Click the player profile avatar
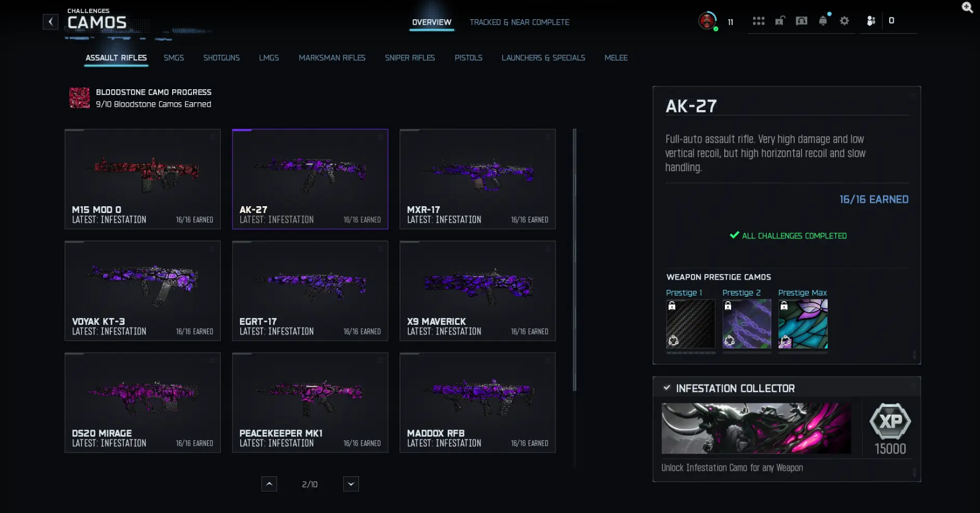This screenshot has width=980, height=513. [707, 21]
